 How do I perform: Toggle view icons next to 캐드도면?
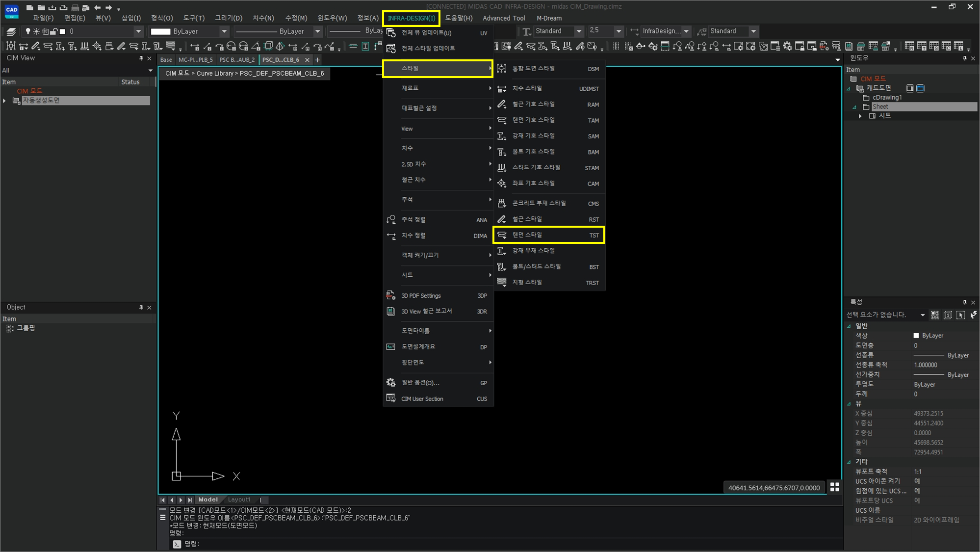pyautogui.click(x=915, y=88)
